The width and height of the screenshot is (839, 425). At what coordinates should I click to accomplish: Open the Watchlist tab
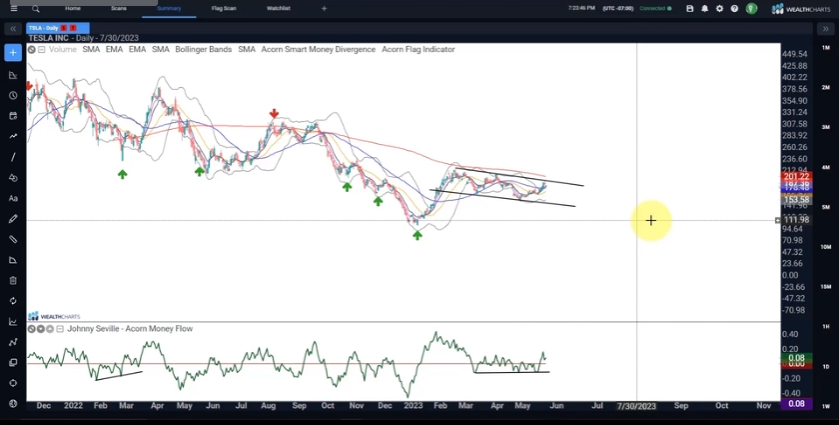pyautogui.click(x=278, y=9)
